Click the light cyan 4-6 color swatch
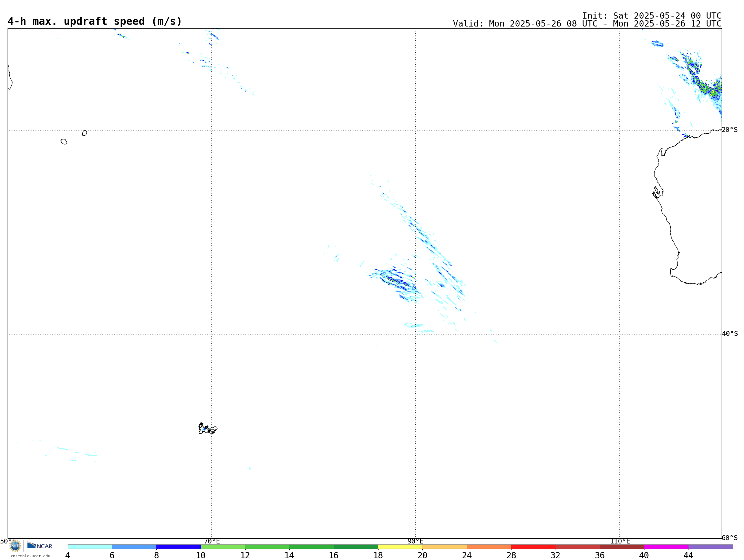 [x=90, y=547]
